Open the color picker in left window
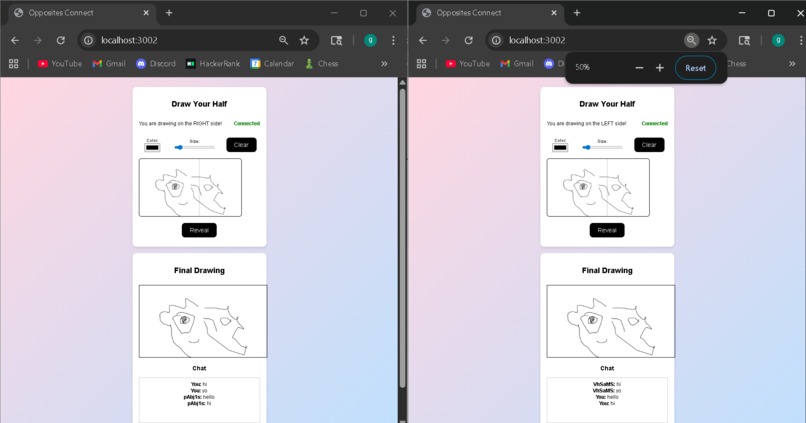Screen dimensions: 806x423 [x=152, y=148]
